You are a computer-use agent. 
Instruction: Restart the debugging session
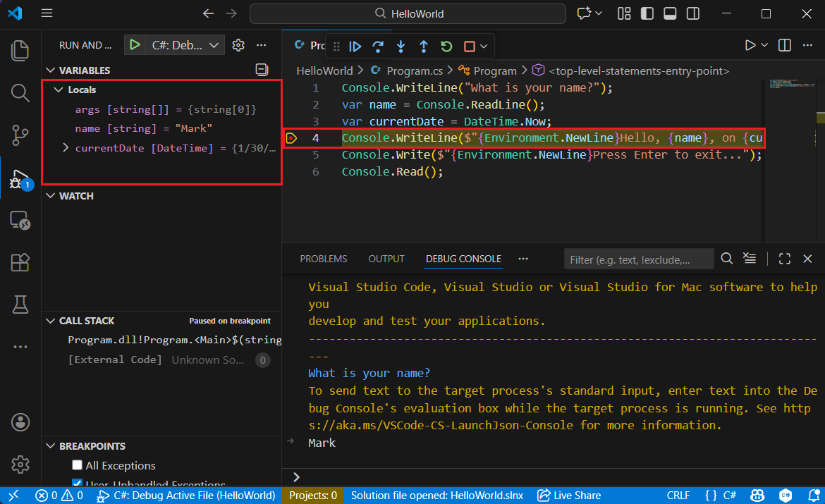pos(446,47)
